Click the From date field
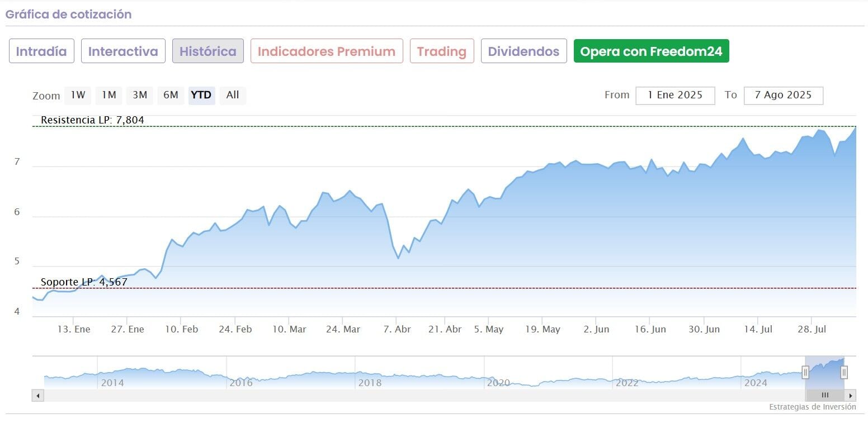This screenshot has width=868, height=428. 675,95
